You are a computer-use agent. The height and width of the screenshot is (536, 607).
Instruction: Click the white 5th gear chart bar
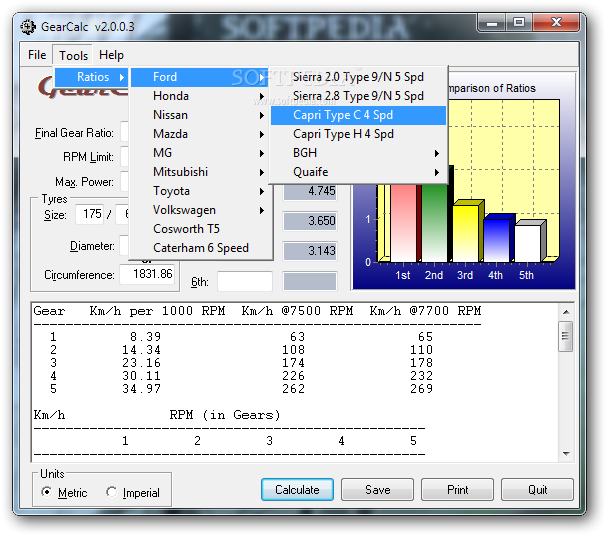528,243
